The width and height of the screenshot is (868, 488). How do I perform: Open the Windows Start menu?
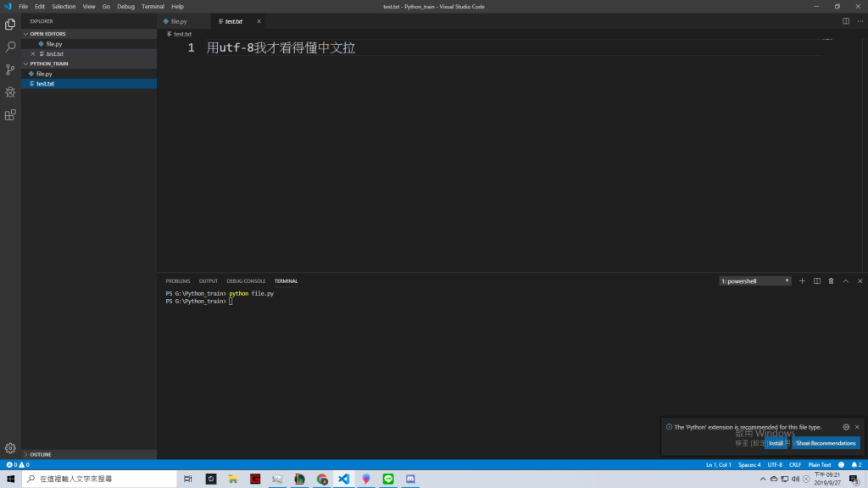[10, 480]
